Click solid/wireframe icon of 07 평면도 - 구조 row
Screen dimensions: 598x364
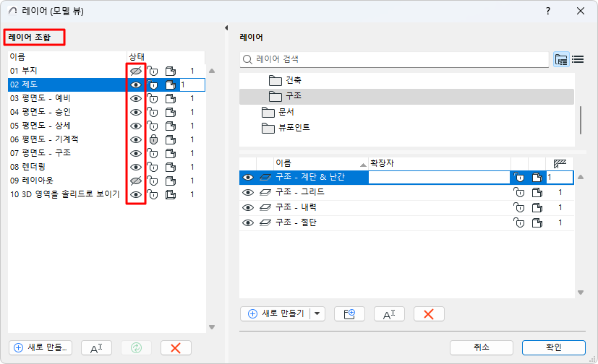(x=171, y=153)
